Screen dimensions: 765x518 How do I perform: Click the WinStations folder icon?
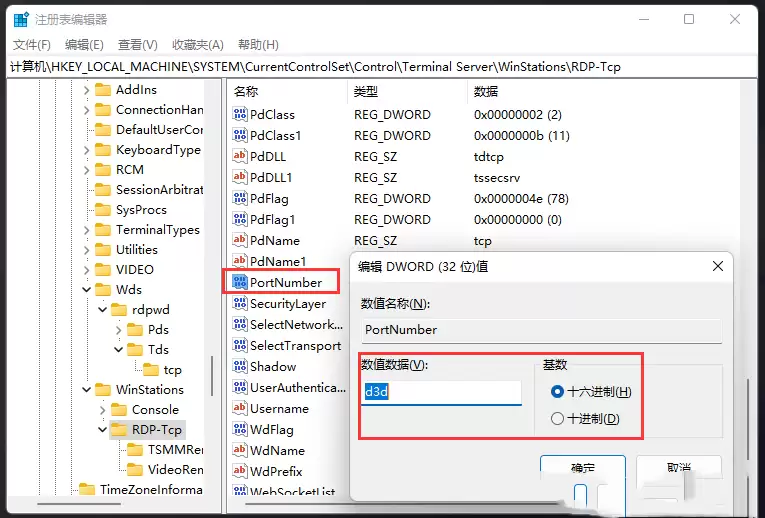click(x=102, y=390)
